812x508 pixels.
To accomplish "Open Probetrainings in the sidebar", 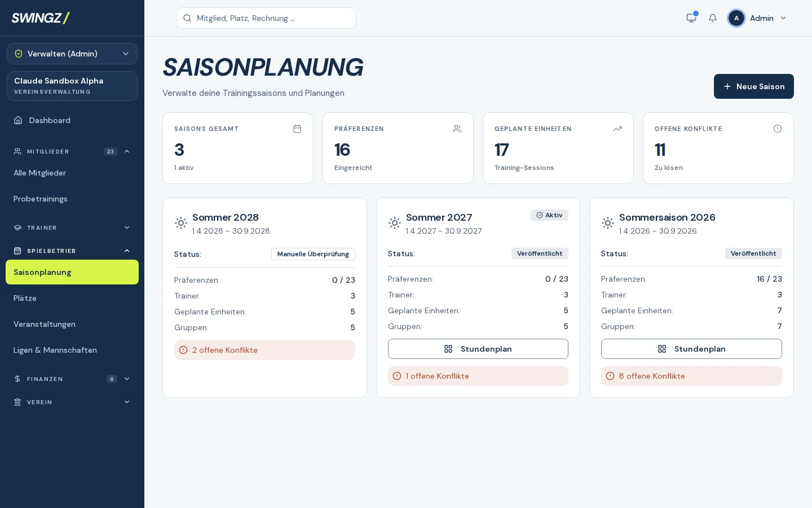I will coord(72,199).
